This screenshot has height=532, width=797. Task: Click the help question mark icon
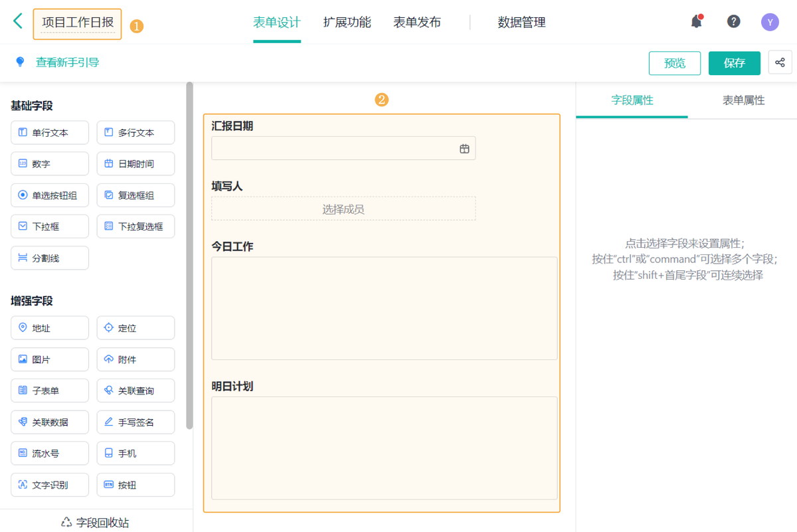733,22
